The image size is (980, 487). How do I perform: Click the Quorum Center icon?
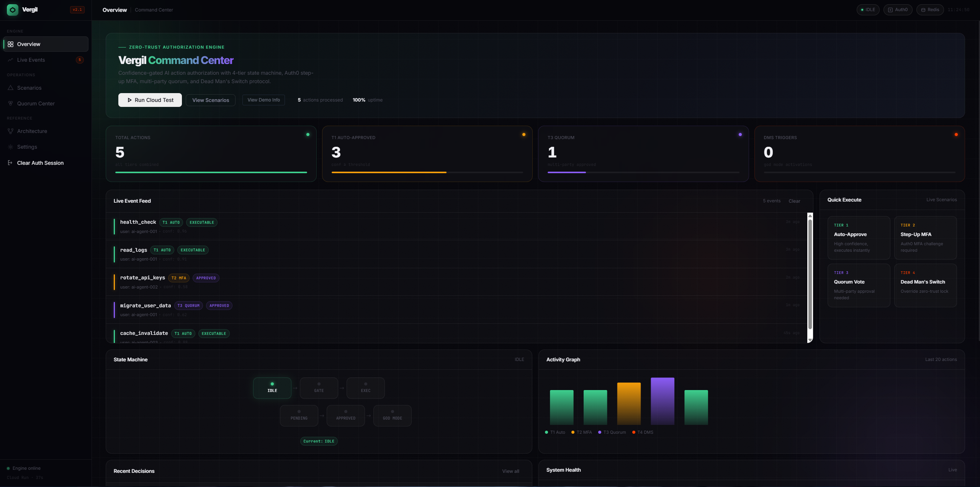pos(10,103)
